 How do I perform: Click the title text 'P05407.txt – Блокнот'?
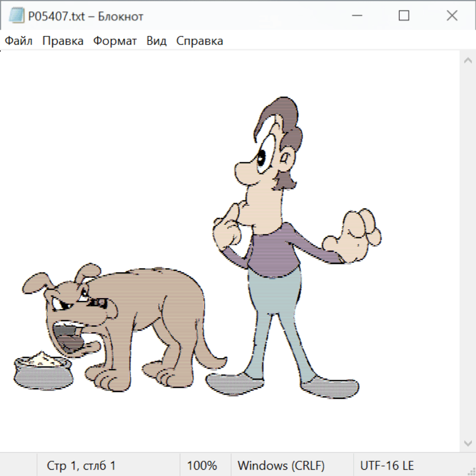pyautogui.click(x=86, y=16)
